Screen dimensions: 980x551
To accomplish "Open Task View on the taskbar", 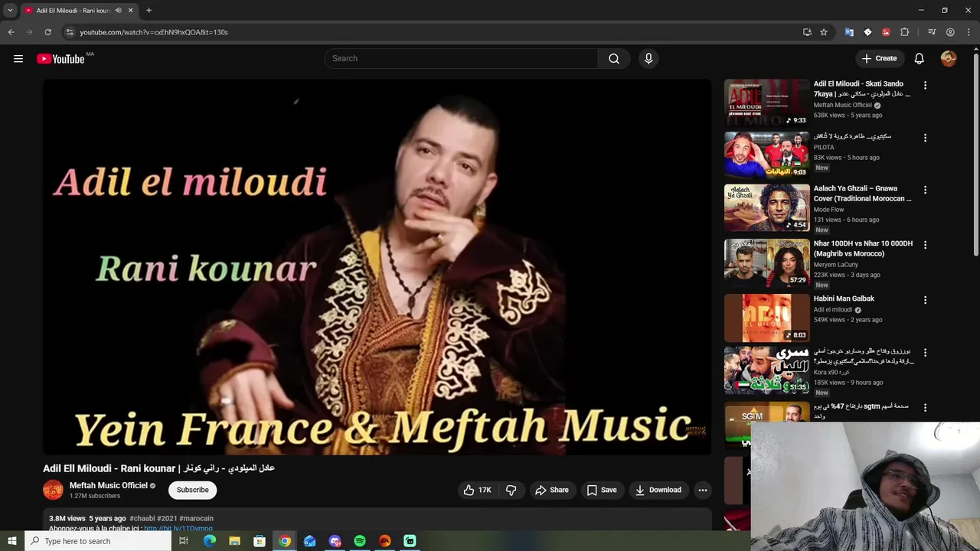I will point(184,541).
